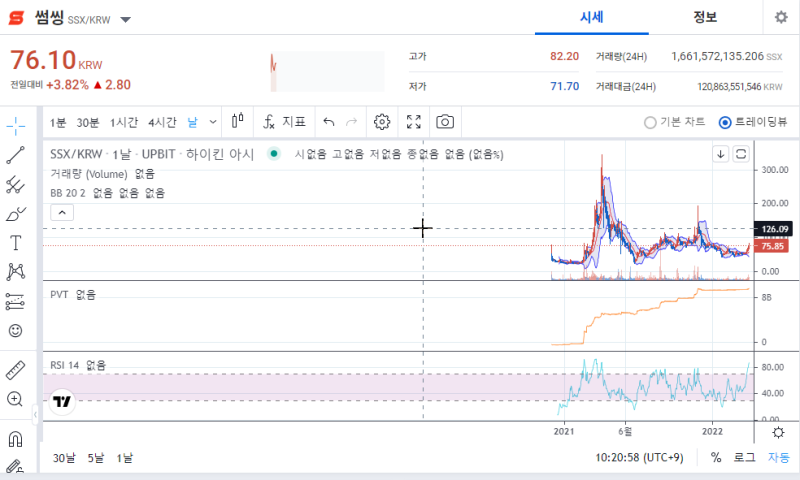Click the time zone 10:20:58 (UTC+9)

pos(639,458)
